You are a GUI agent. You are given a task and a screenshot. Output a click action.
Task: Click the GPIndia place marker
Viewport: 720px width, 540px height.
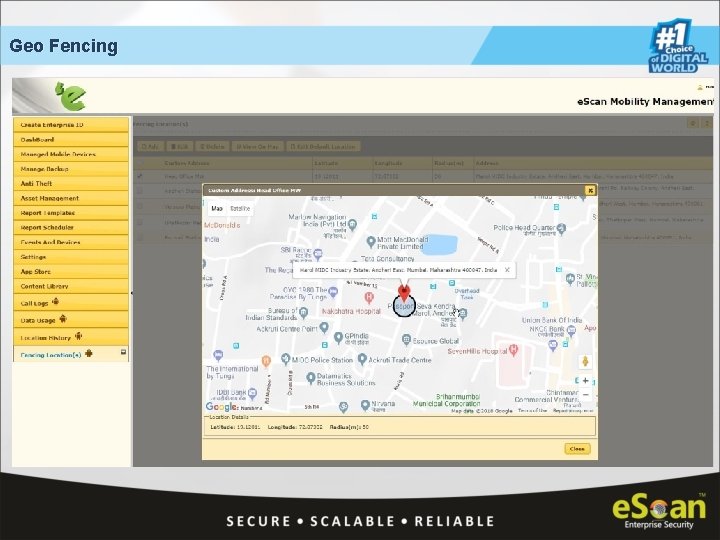pyautogui.click(x=338, y=338)
